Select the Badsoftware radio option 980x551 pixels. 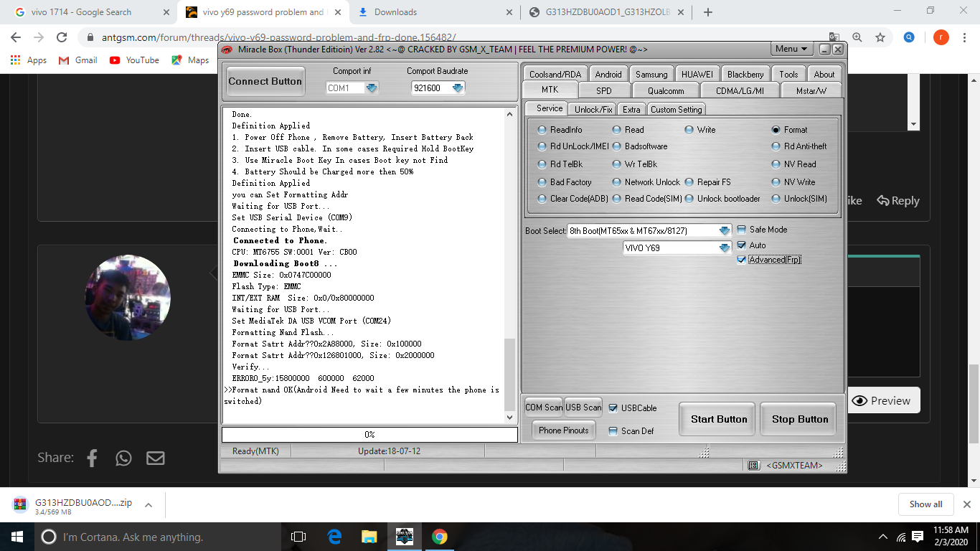(x=617, y=146)
